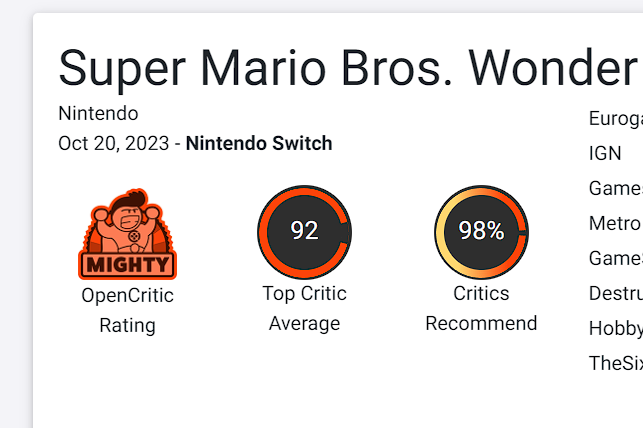This screenshot has width=643, height=428.
Task: Open the Super Mario Bros. Wonder title
Action: click(346, 67)
